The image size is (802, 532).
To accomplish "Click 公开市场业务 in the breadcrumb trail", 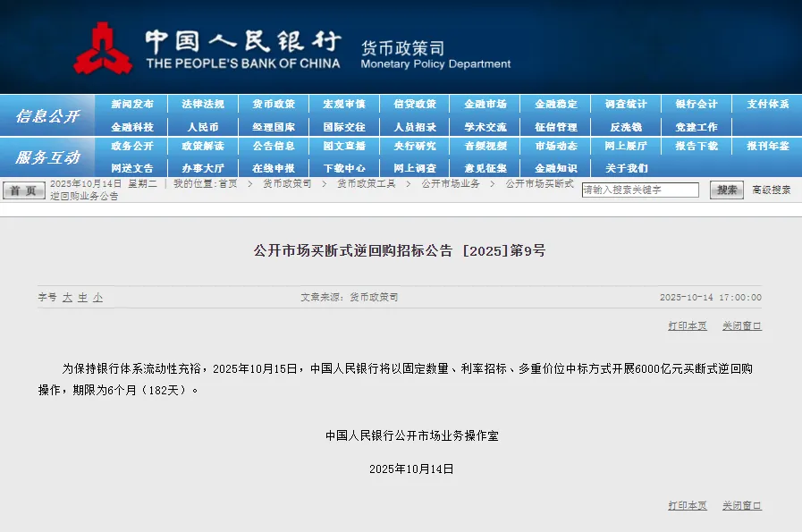I will tap(451, 184).
